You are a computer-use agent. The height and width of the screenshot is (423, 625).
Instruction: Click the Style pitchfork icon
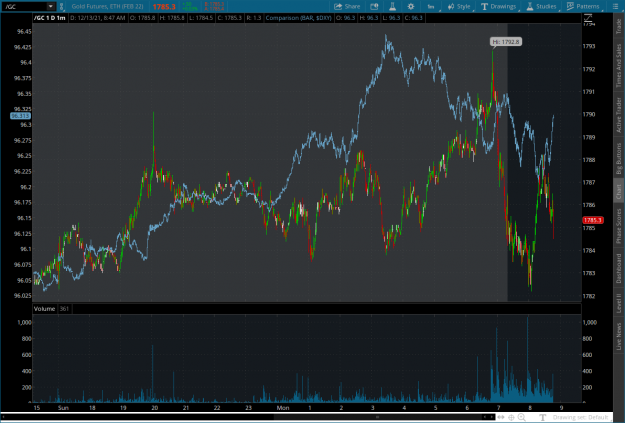(451, 6)
